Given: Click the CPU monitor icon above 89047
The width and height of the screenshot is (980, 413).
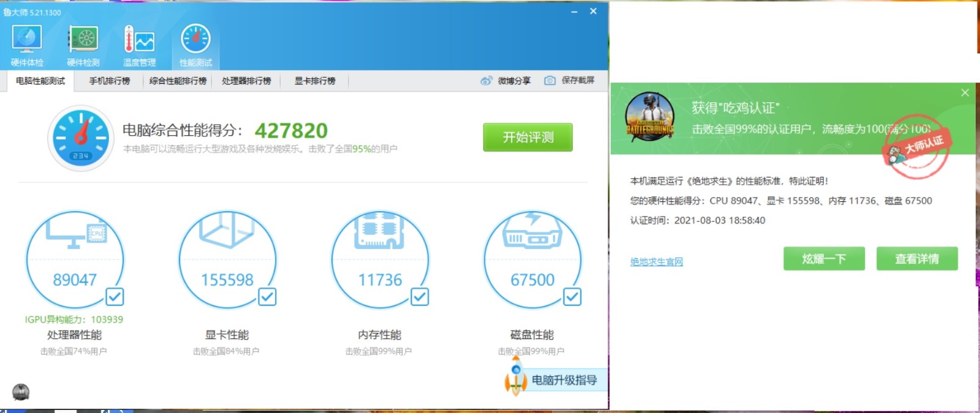Looking at the screenshot, I should coord(76,234).
